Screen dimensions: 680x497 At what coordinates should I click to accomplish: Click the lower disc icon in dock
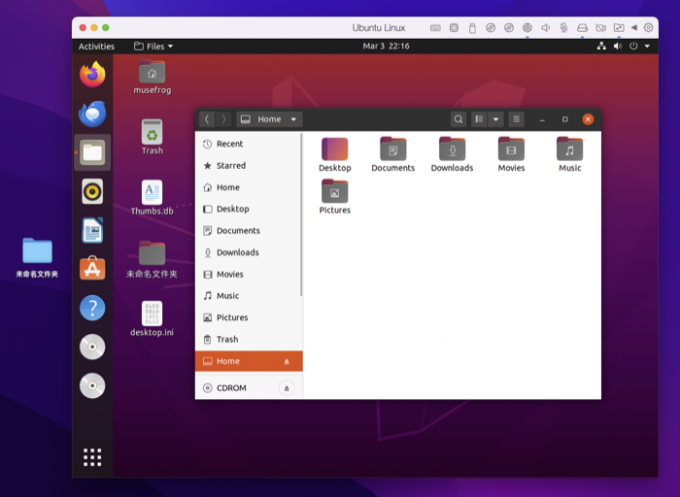point(92,386)
